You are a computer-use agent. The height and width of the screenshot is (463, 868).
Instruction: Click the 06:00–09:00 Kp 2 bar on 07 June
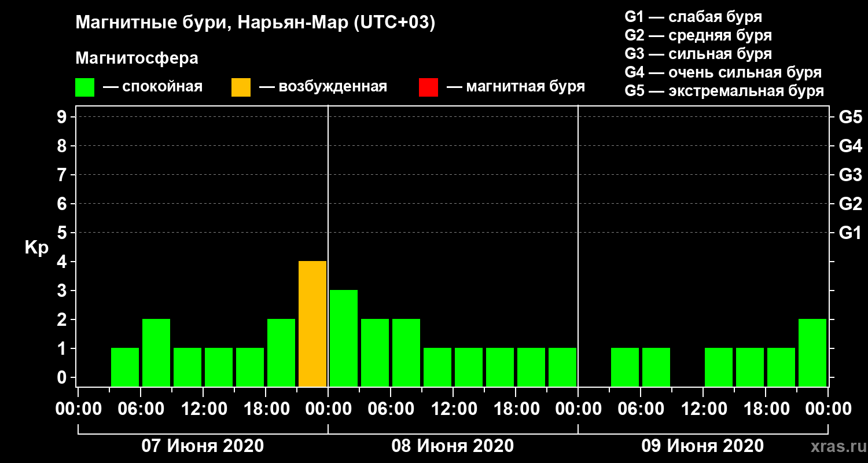click(156, 353)
